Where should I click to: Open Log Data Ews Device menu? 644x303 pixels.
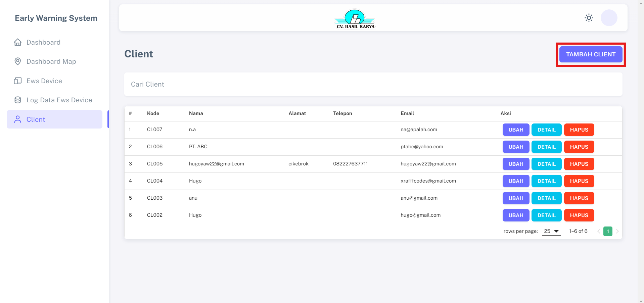[59, 100]
